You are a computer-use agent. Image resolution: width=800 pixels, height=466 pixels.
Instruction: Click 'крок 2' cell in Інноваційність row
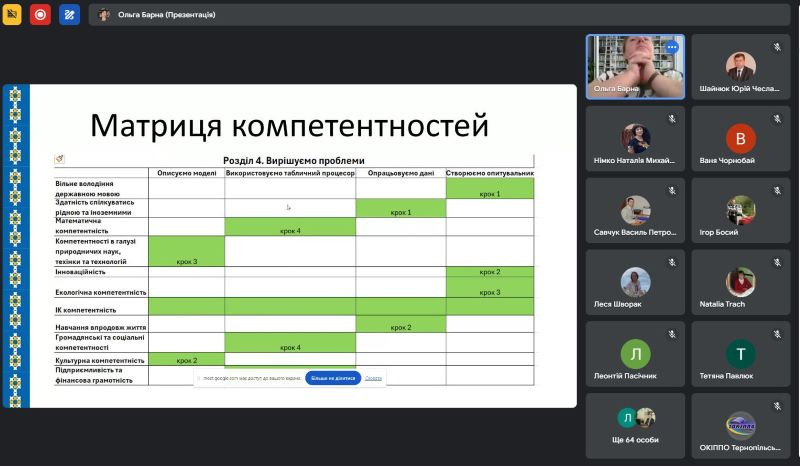(490, 272)
